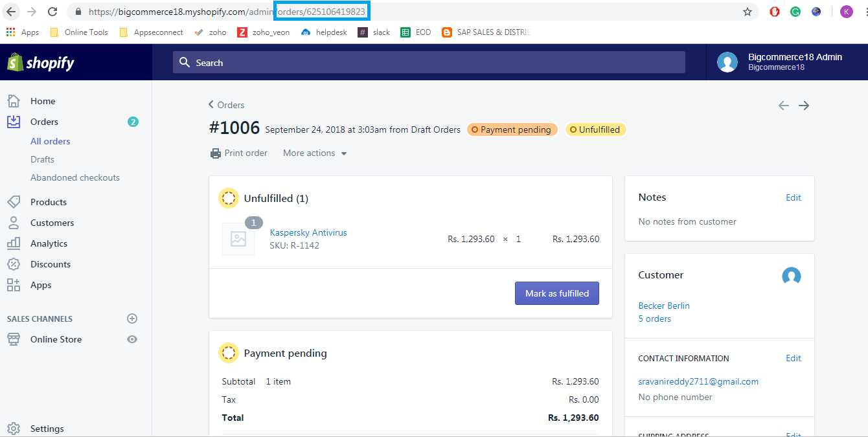Click the SKU: R-1142 text

[295, 245]
